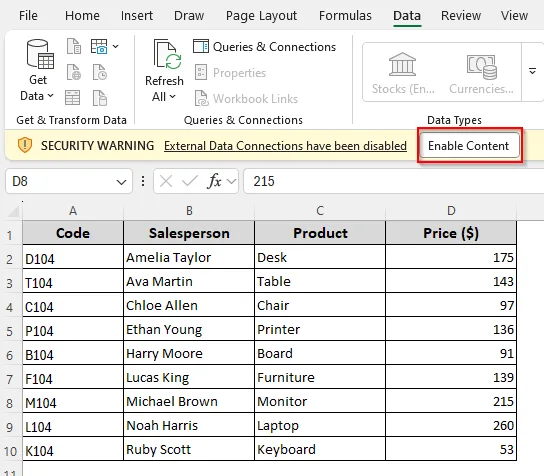This screenshot has height=476, width=544.
Task: Select the Data ribbon tab
Action: [x=407, y=16]
